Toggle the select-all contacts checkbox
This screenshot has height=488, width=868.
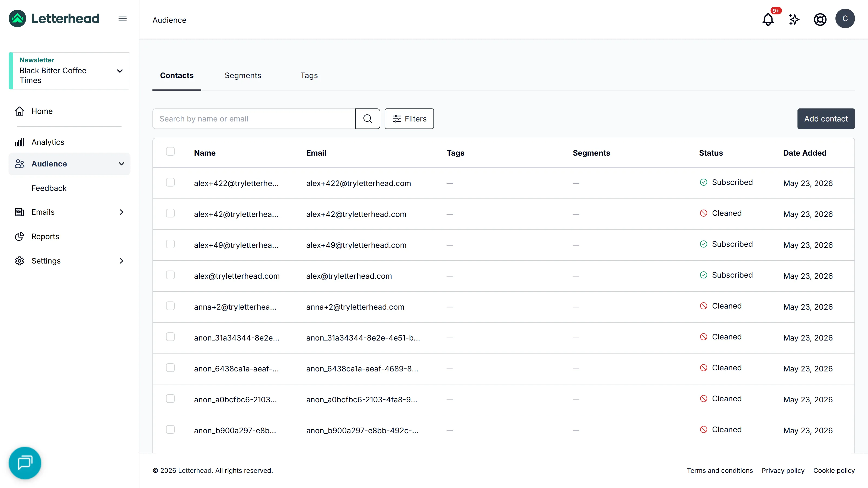coord(170,152)
